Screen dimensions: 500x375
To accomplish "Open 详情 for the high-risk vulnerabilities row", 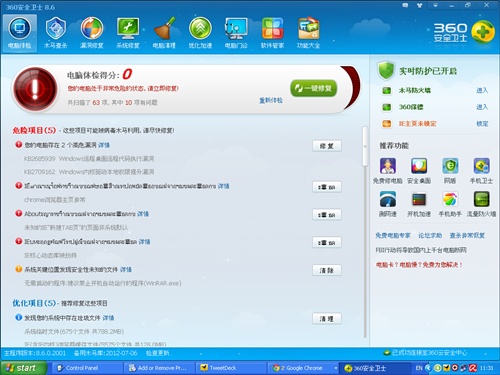I will [x=104, y=145].
